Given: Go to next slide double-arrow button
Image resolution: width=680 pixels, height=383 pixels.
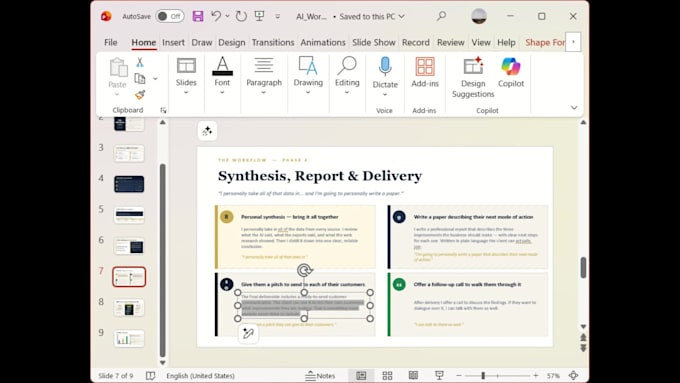Looking at the screenshot, I should tap(583, 348).
